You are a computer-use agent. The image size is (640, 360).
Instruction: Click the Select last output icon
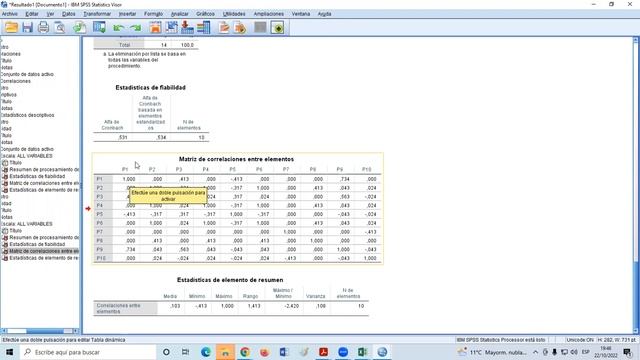point(224,27)
